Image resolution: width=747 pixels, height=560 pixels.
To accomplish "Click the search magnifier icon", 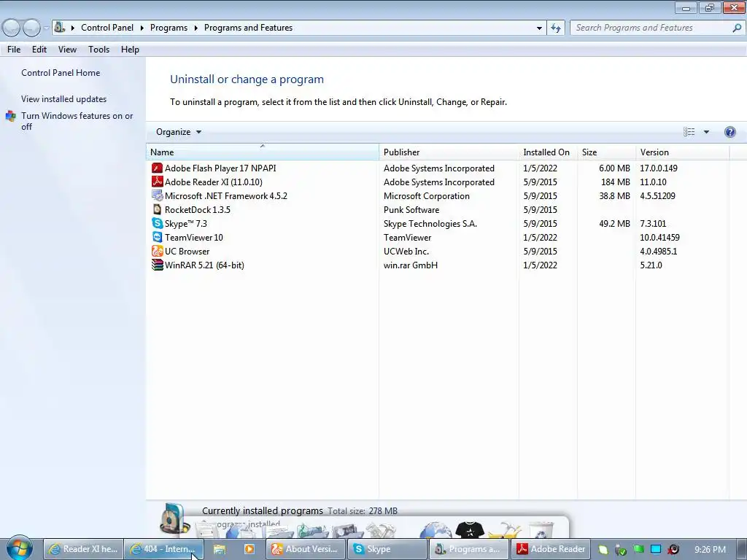I will [737, 28].
